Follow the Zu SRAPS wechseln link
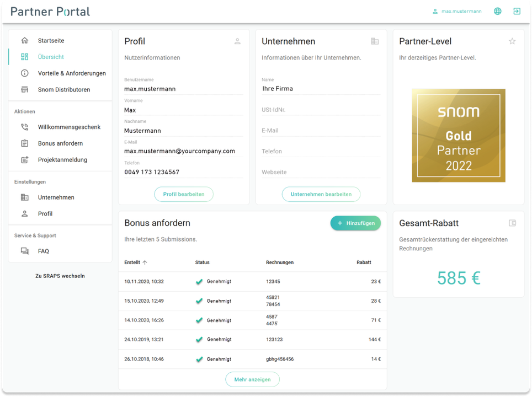The width and height of the screenshot is (532, 397). tap(60, 276)
